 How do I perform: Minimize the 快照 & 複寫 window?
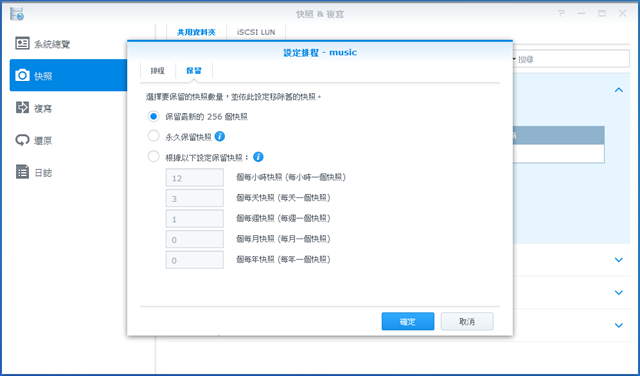[582, 13]
